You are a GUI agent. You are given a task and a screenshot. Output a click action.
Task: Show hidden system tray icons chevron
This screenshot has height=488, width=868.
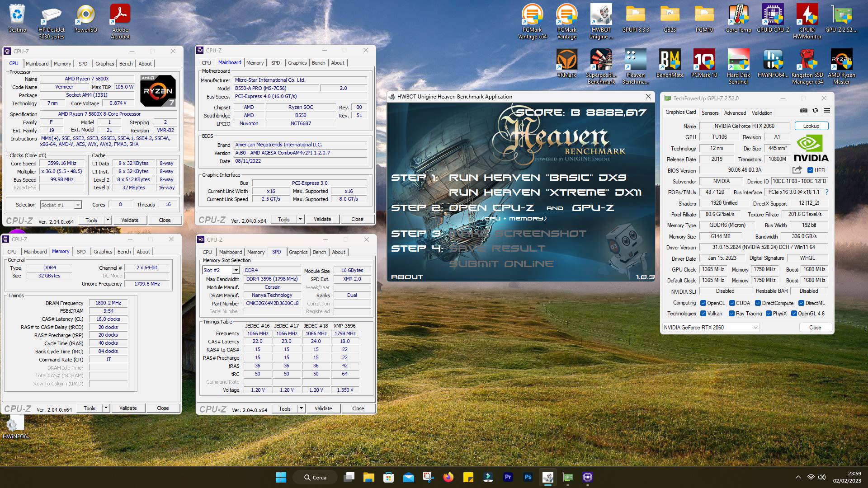pos(798,477)
